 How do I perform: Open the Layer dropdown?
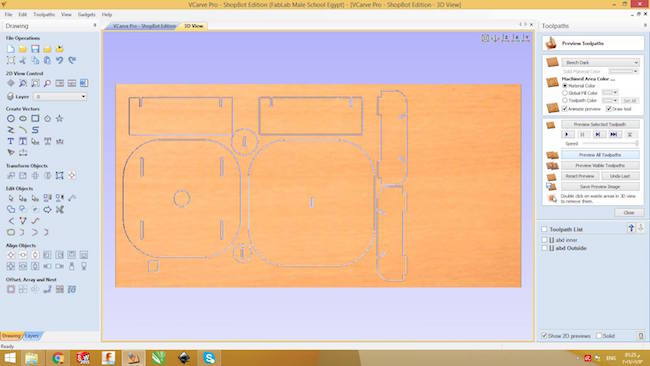60,97
